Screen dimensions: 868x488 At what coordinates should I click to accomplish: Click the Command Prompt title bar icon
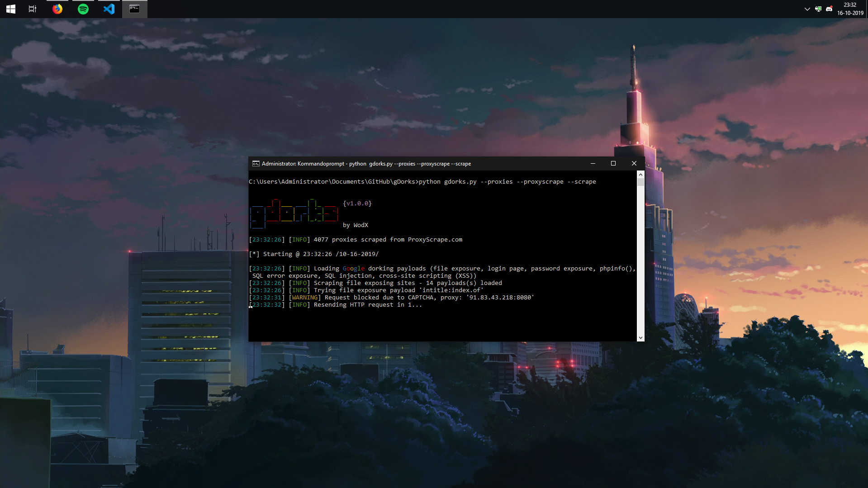tap(256, 164)
